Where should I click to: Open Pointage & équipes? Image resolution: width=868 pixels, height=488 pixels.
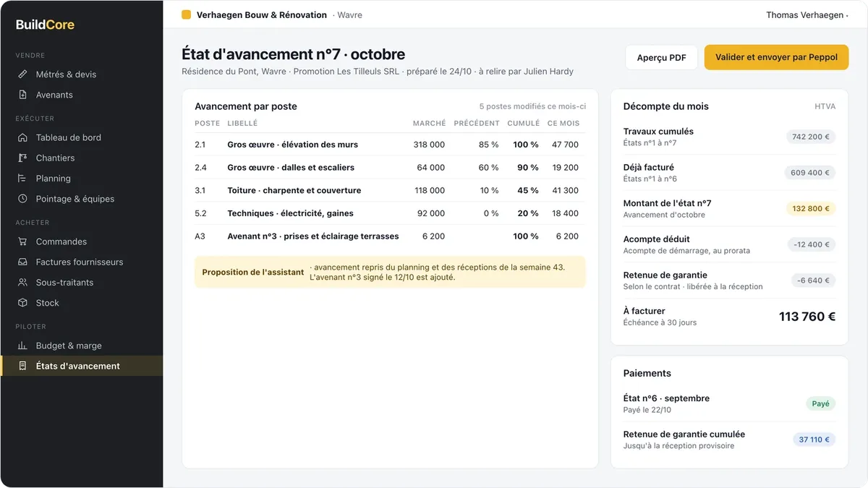81,198
